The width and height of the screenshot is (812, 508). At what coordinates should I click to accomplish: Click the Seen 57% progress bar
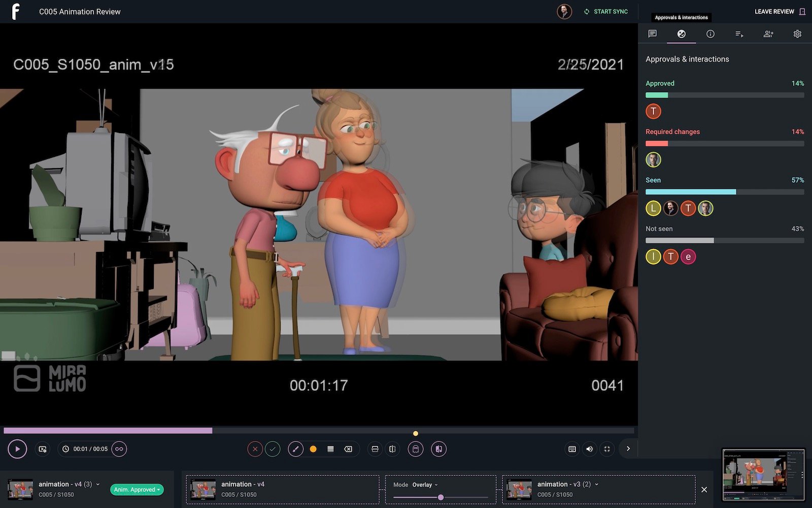tap(725, 192)
